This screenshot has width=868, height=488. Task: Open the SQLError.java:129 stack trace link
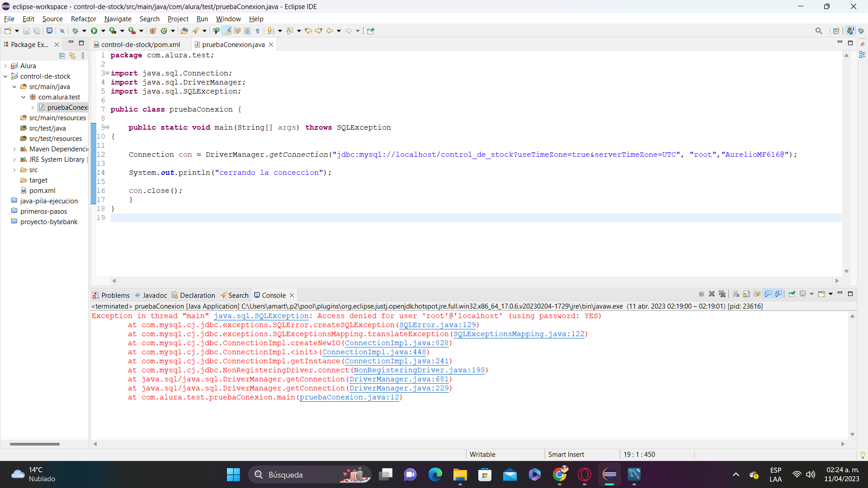coord(438,325)
